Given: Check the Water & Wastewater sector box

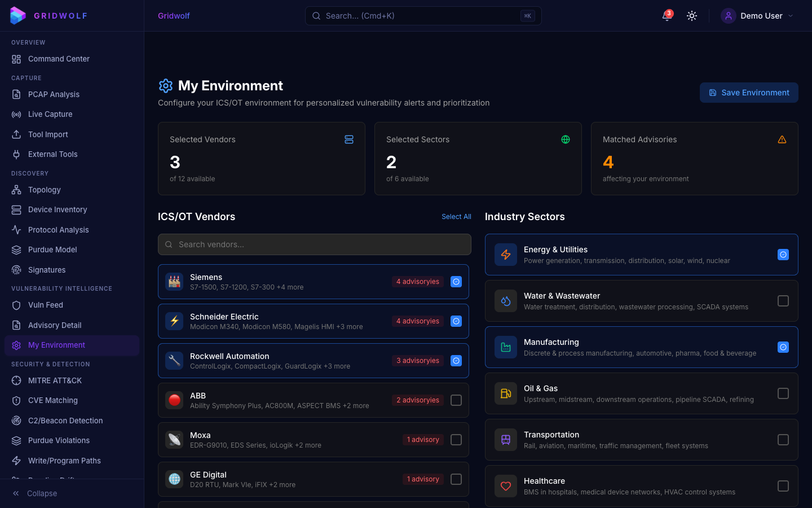Looking at the screenshot, I should click(x=783, y=301).
